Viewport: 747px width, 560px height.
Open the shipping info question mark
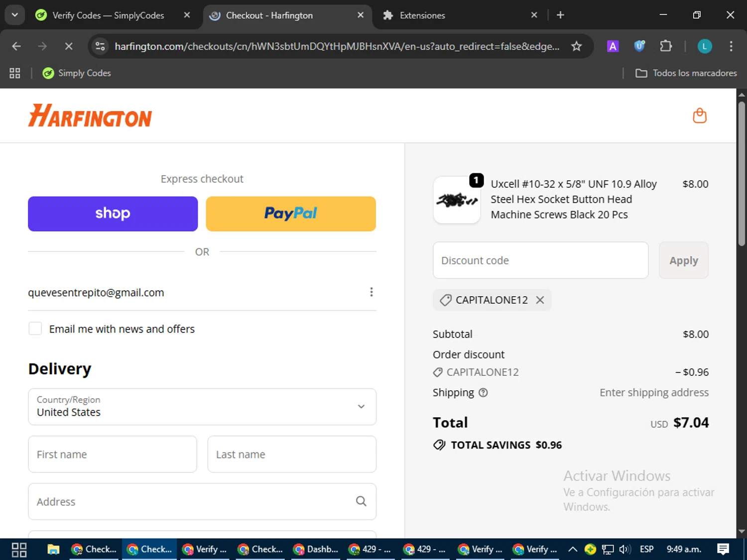[483, 393]
